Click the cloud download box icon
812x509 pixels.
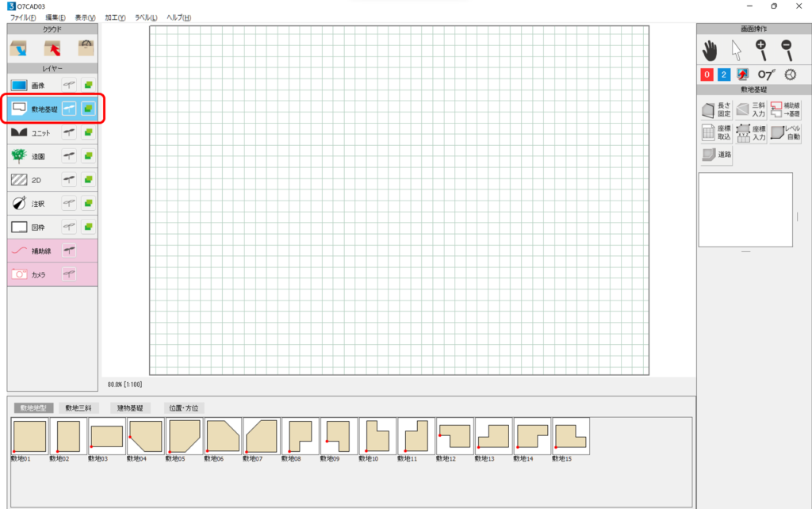(18, 48)
